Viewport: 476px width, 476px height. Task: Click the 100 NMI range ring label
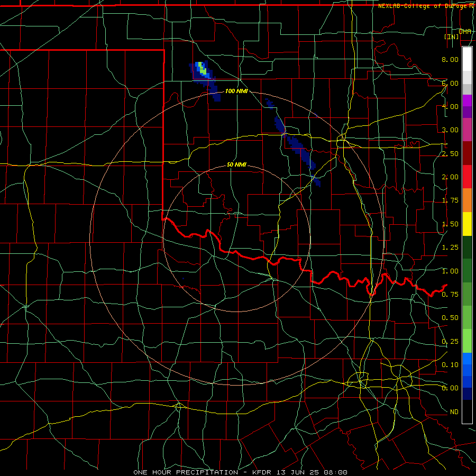click(x=236, y=91)
